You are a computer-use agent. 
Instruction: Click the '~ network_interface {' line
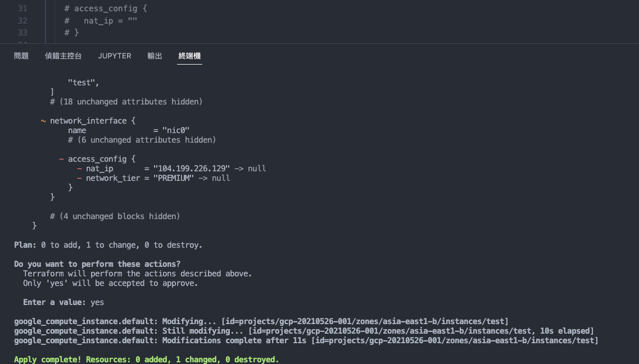tap(88, 121)
